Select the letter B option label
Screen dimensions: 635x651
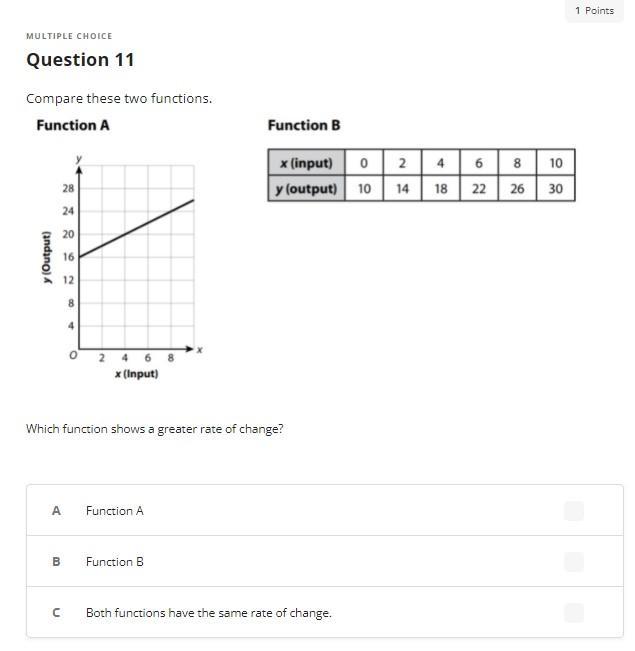pyautogui.click(x=56, y=562)
